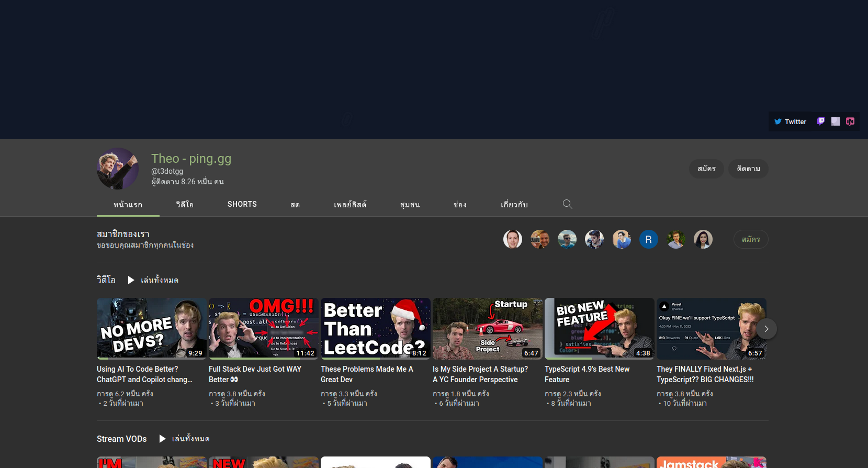
Task: Open the Twitter link in the banner
Action: pos(790,121)
